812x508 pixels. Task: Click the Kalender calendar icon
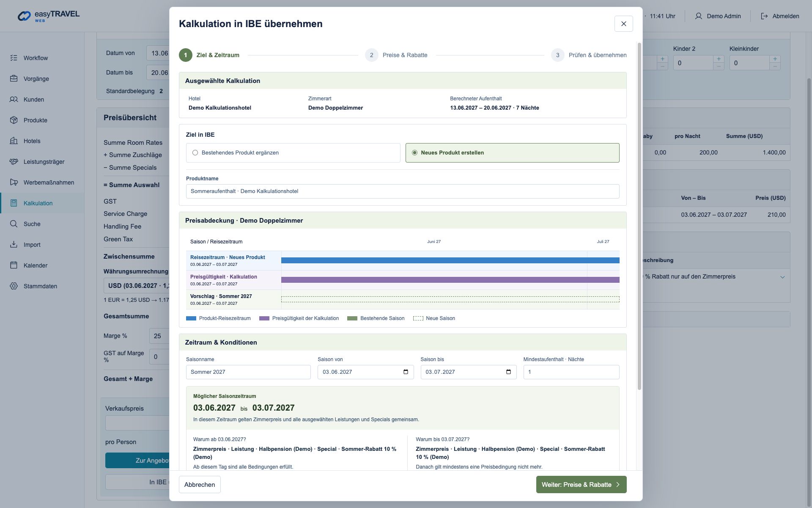14,265
